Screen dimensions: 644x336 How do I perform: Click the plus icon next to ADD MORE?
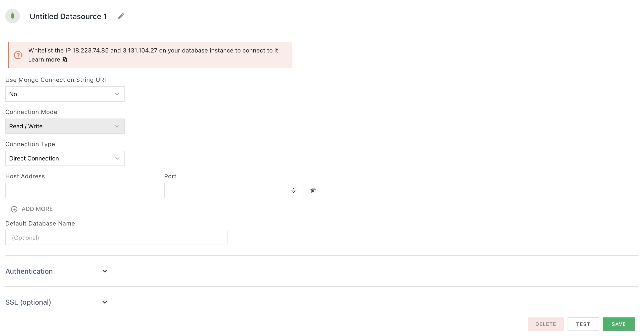[x=14, y=209]
